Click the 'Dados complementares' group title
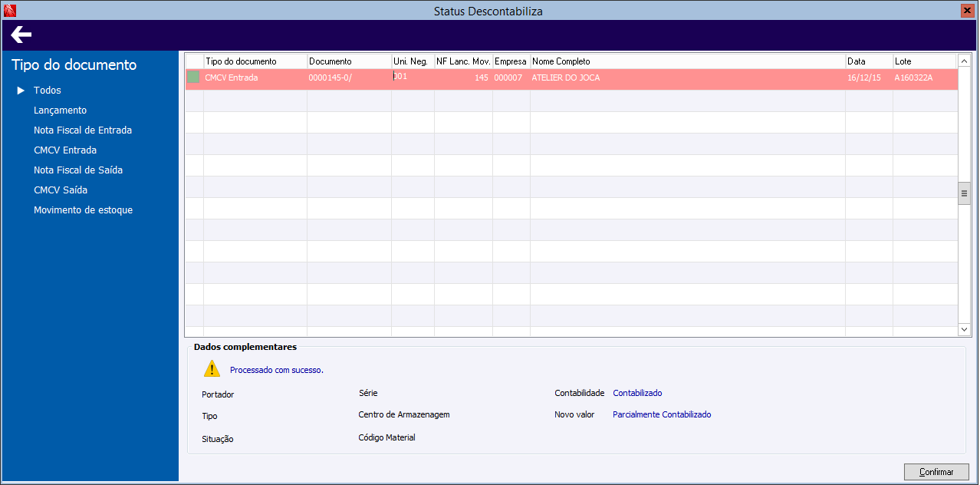Image resolution: width=980 pixels, height=485 pixels. pyautogui.click(x=245, y=347)
